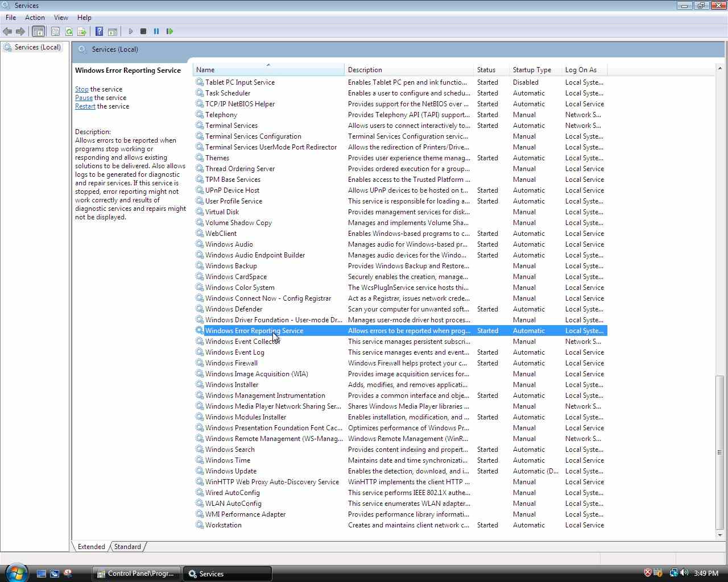Click the Export List toolbar icon
Screen dimensions: 728x582
pos(82,31)
